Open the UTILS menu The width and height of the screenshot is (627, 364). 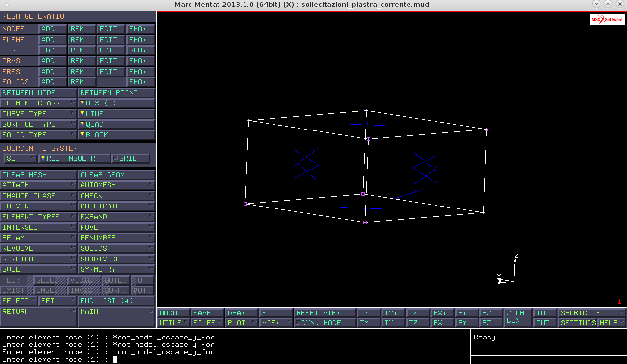pos(173,323)
